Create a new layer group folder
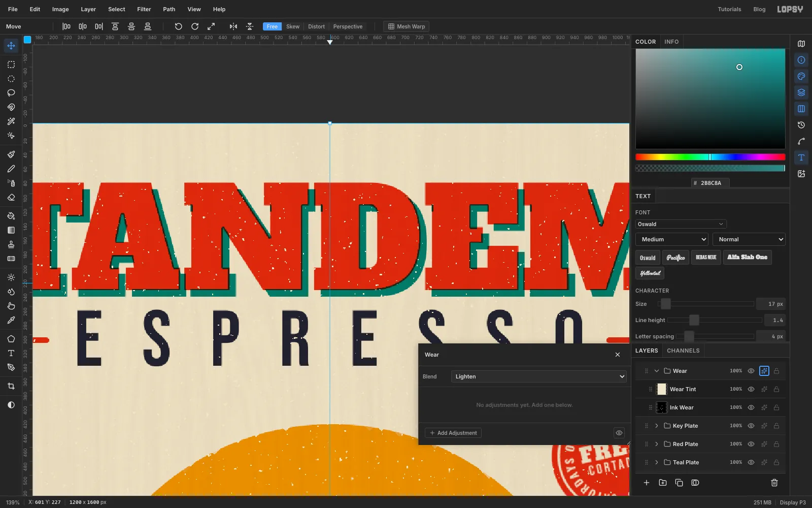 click(663, 483)
